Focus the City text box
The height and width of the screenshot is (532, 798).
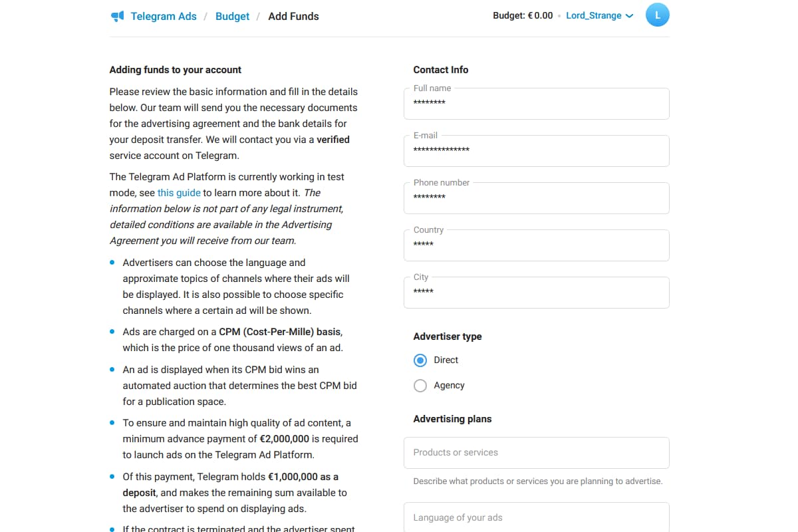tap(536, 293)
